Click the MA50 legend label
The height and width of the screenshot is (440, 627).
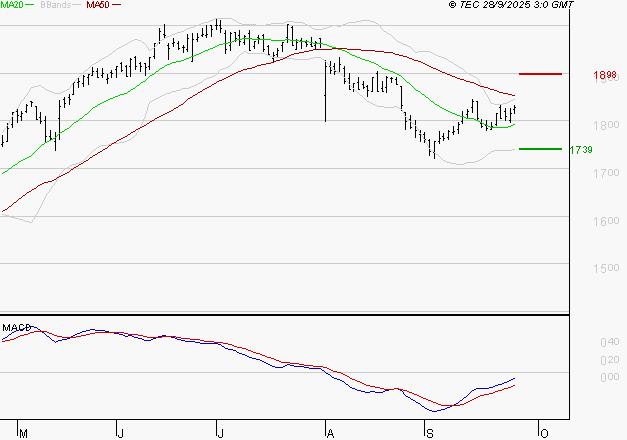[98, 5]
